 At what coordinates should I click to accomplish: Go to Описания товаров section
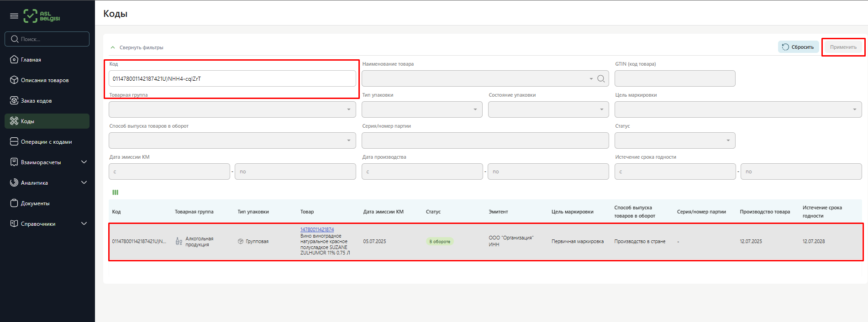(x=44, y=80)
